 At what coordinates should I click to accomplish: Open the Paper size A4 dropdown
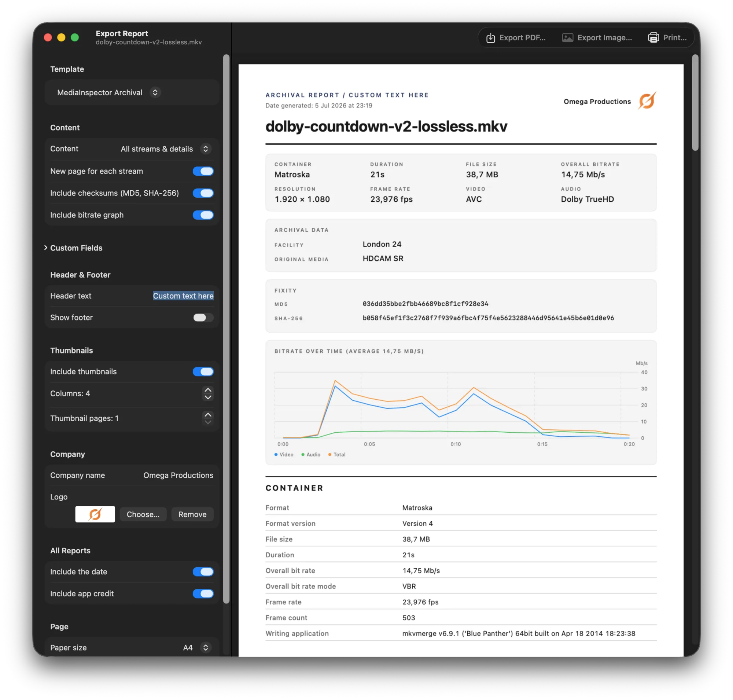(x=197, y=648)
